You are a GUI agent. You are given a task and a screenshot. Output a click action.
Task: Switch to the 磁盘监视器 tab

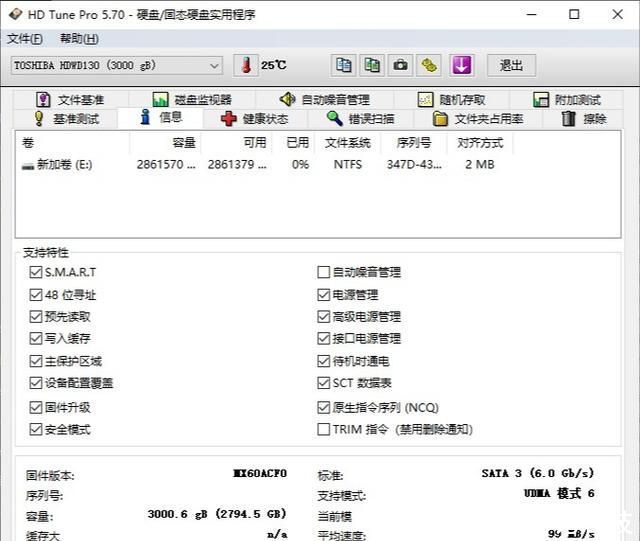(192, 100)
